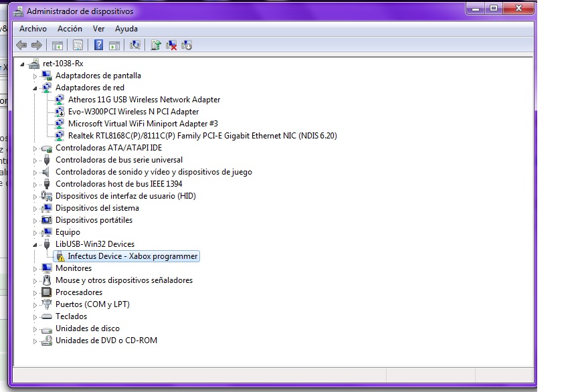Screen dimensions: 578x392
Task: Click the update driver software icon
Action: 156,45
